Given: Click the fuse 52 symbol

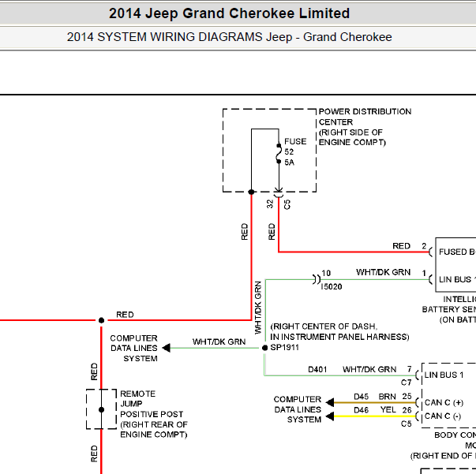Looking at the screenshot, I should (279, 154).
